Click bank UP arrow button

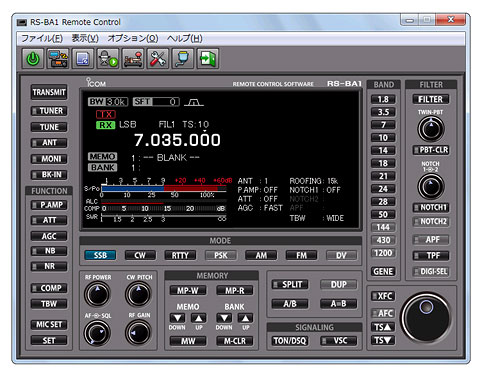[245, 318]
